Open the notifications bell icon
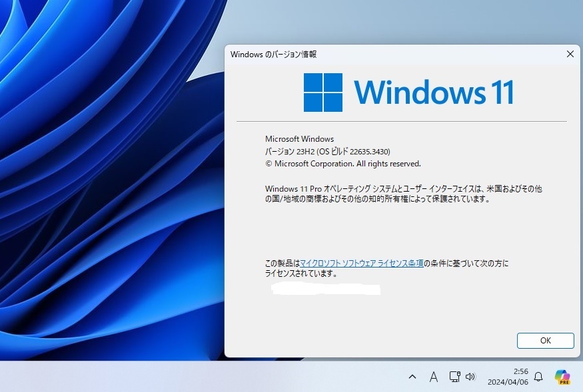 click(538, 377)
